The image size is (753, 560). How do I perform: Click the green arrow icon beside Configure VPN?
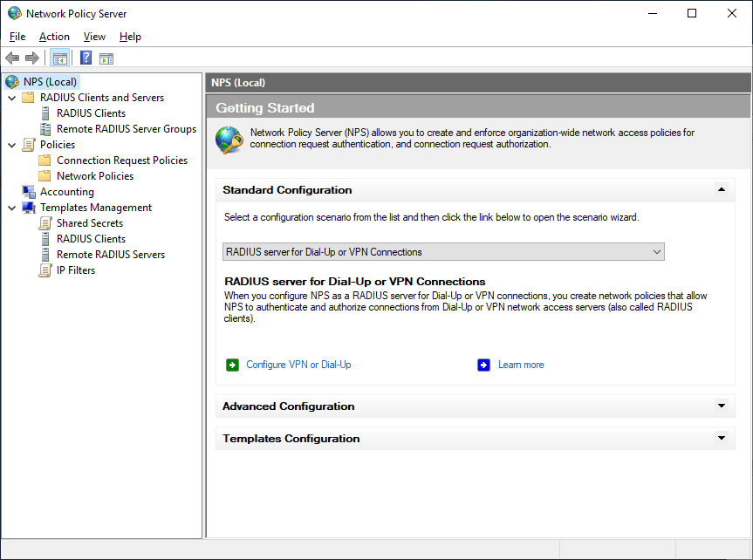(x=232, y=365)
